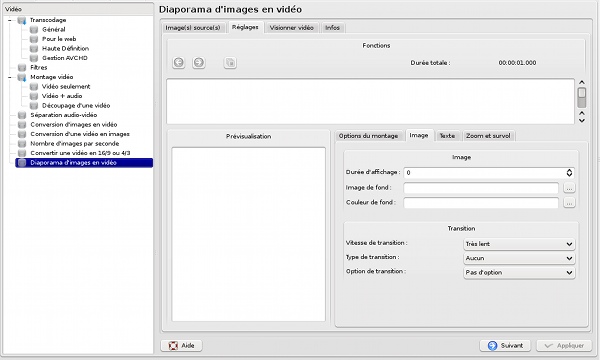Collapse the Transcodage tree branch

coord(10,20)
